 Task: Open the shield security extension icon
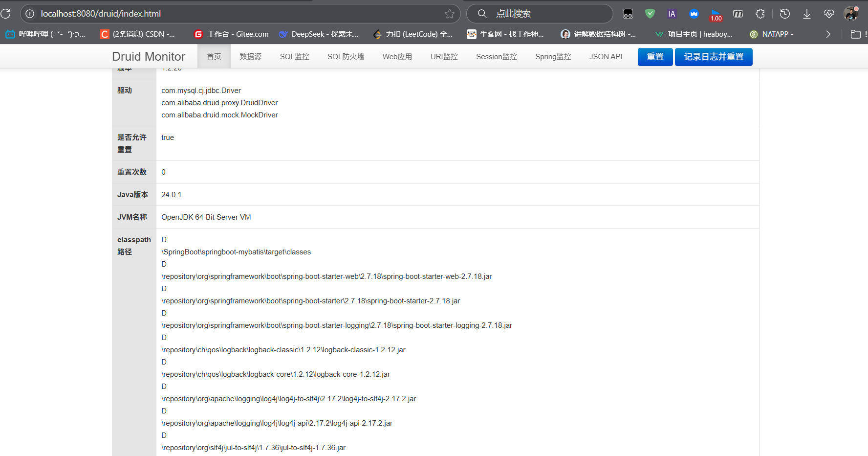pos(650,14)
